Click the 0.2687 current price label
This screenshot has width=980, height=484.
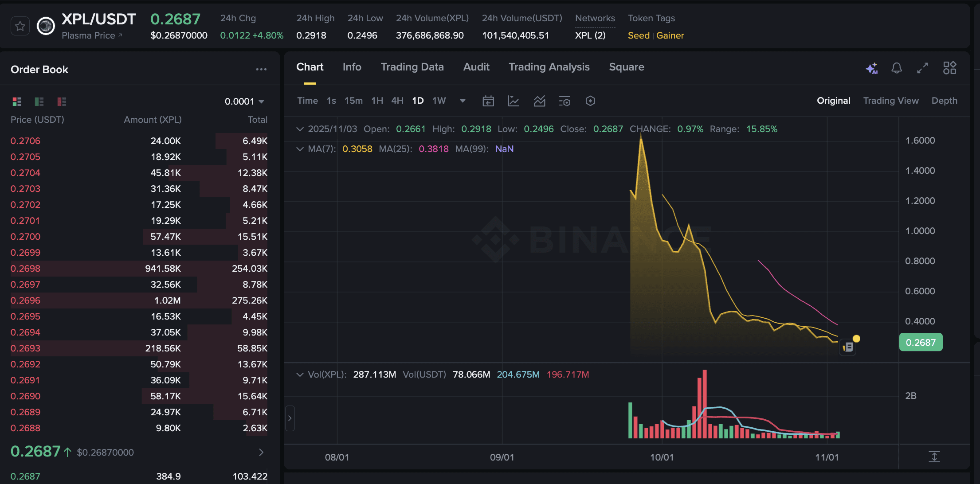pyautogui.click(x=921, y=343)
